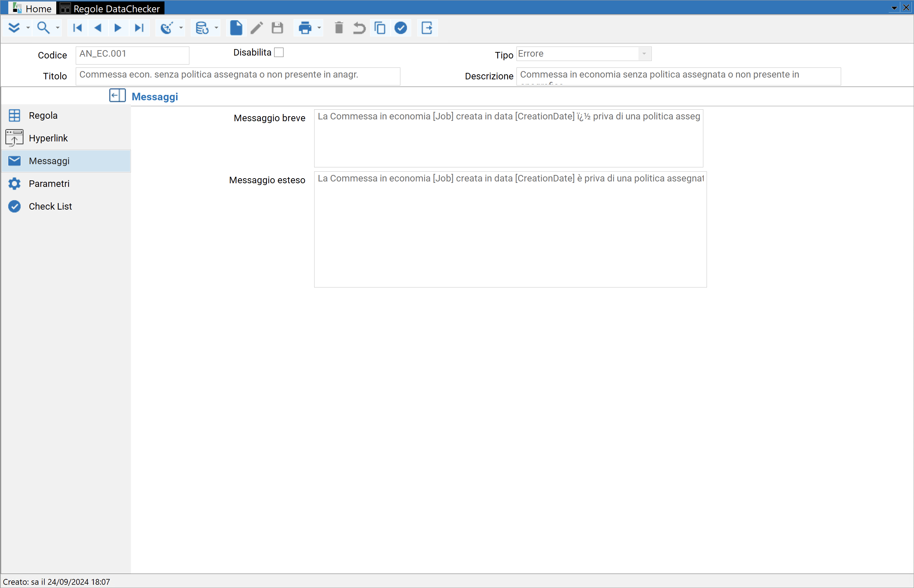Viewport: 914px width, 588px height.
Task: Click the Descrizione text field
Action: click(678, 76)
